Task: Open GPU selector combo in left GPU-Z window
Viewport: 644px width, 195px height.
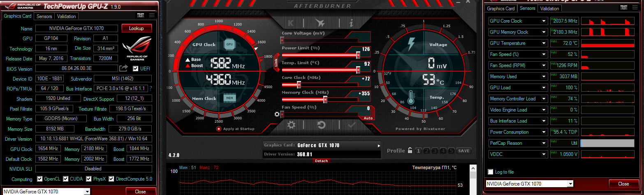Action: point(87,191)
